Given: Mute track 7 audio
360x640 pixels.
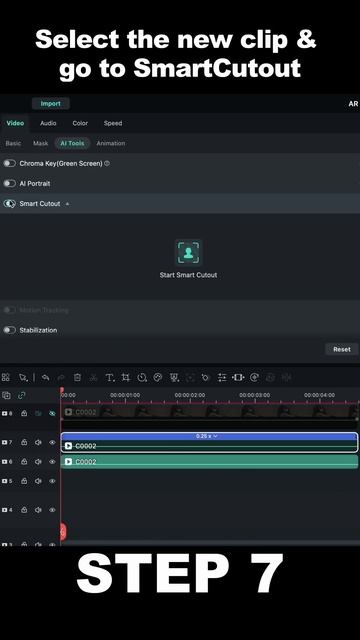Looking at the screenshot, I should (38, 442).
